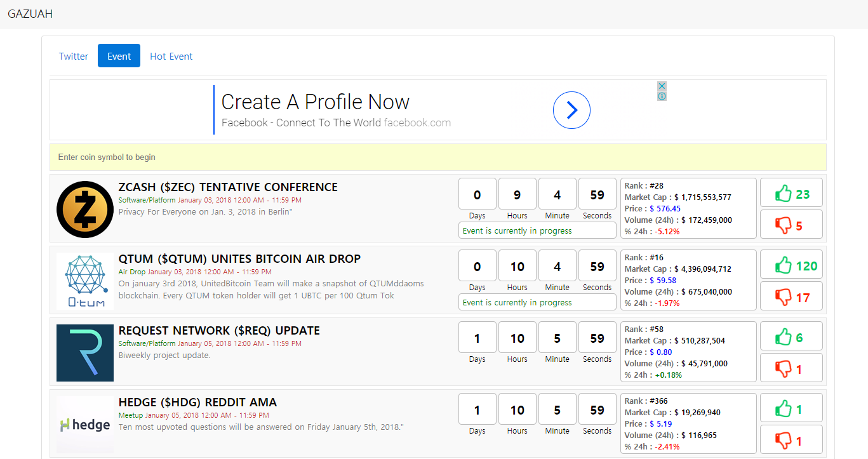The width and height of the screenshot is (868, 459).
Task: Upvote the Request Network Update event
Action: (791, 336)
